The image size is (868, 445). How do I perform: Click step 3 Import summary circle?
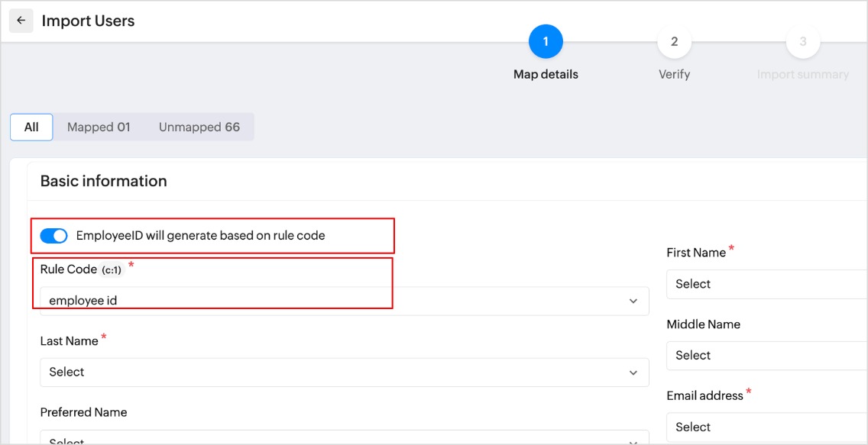[802, 42]
